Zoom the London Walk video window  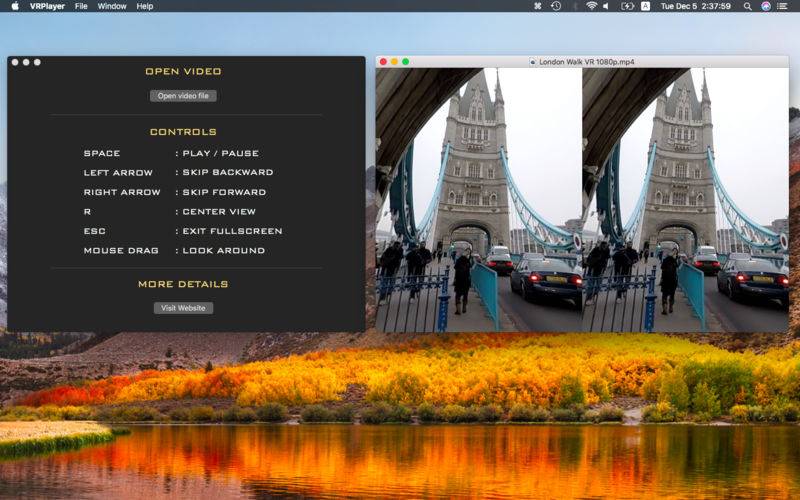click(x=406, y=62)
